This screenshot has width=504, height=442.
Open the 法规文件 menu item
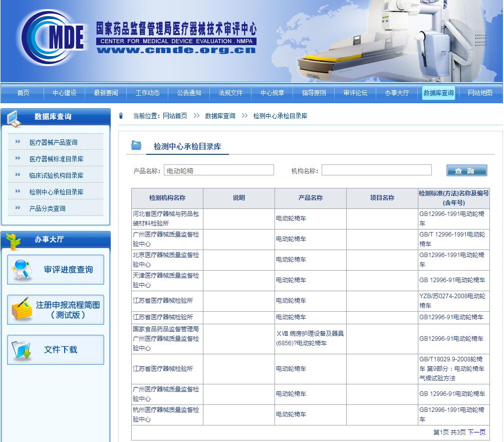pyautogui.click(x=230, y=93)
